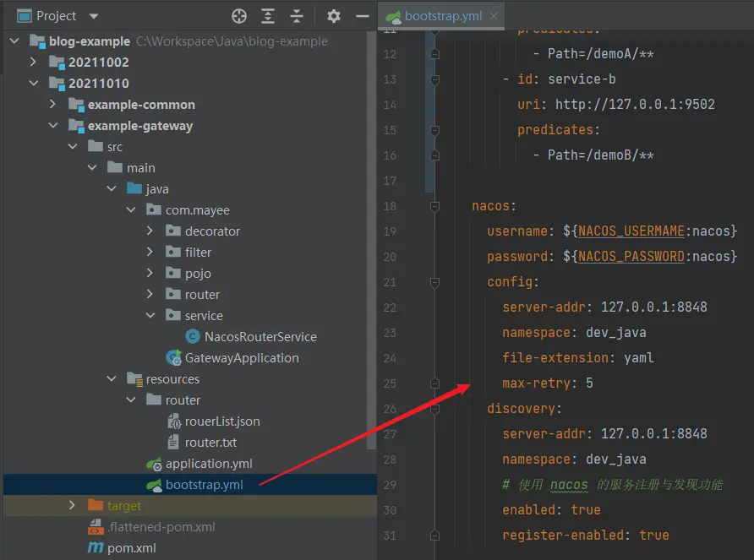Viewport: 754px width, 560px height.
Task: Close the bootstrap.yml editor tab
Action: tap(494, 16)
